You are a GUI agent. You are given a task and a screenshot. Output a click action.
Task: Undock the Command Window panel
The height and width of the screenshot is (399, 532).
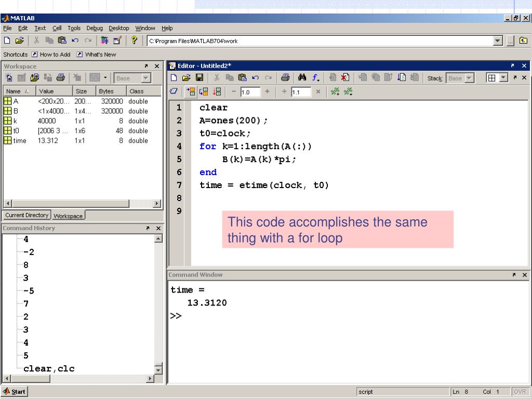(514, 274)
